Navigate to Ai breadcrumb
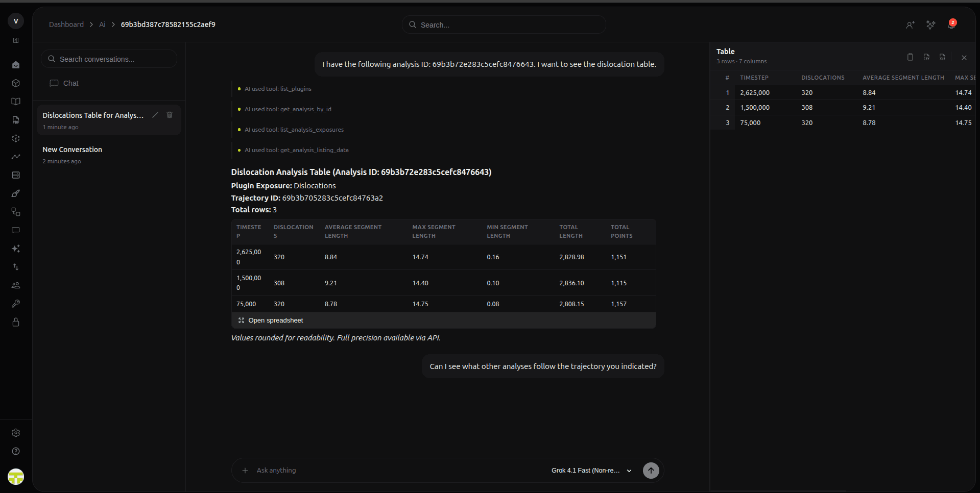This screenshot has height=493, width=980. pyautogui.click(x=102, y=24)
